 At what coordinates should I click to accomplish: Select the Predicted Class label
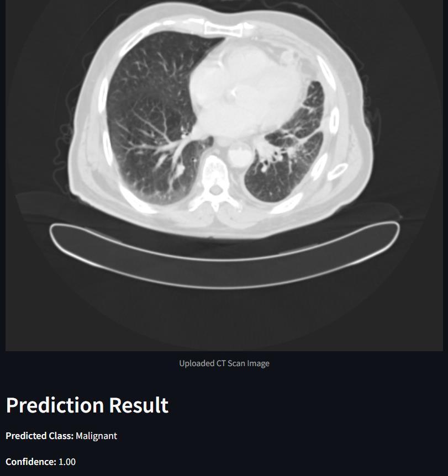point(40,436)
